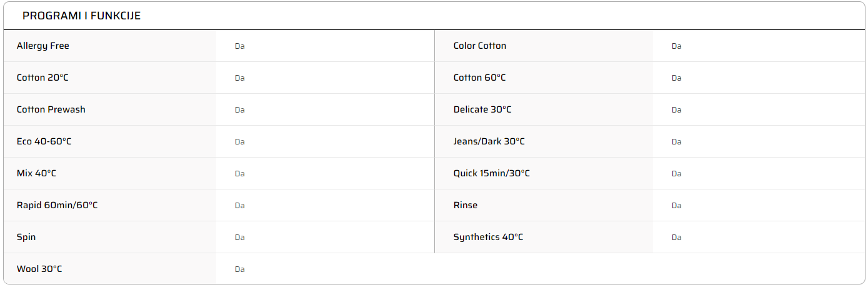Select the Rinse row label
This screenshot has height=287, width=868.
point(466,205)
